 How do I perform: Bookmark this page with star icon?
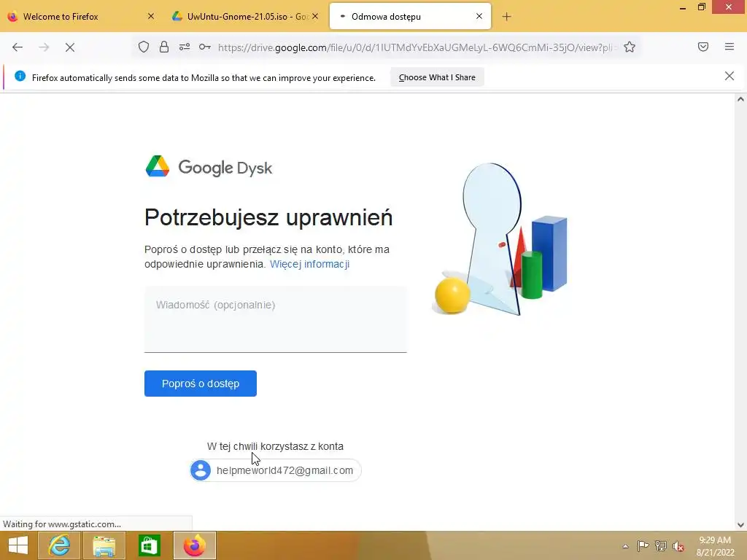tap(630, 47)
